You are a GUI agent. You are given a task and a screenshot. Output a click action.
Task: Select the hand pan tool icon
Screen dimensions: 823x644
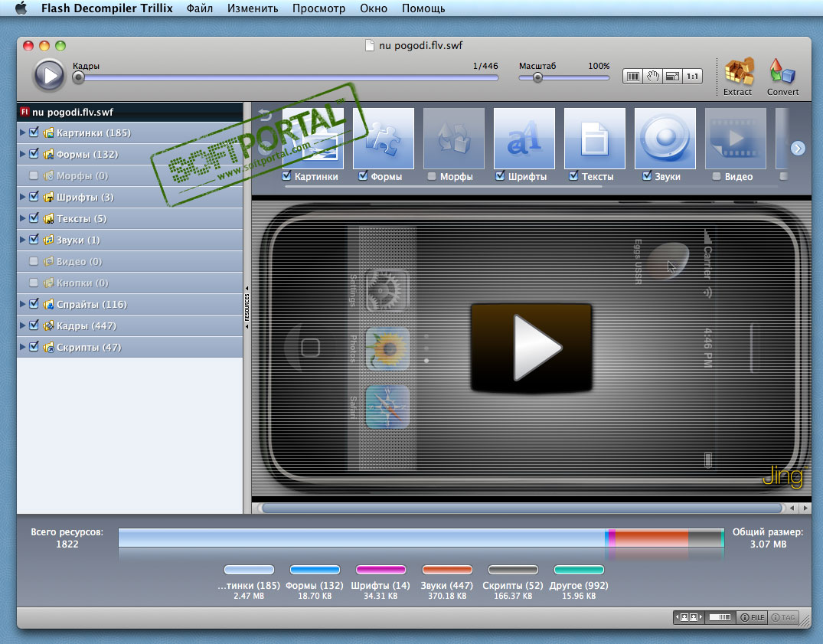tap(652, 77)
